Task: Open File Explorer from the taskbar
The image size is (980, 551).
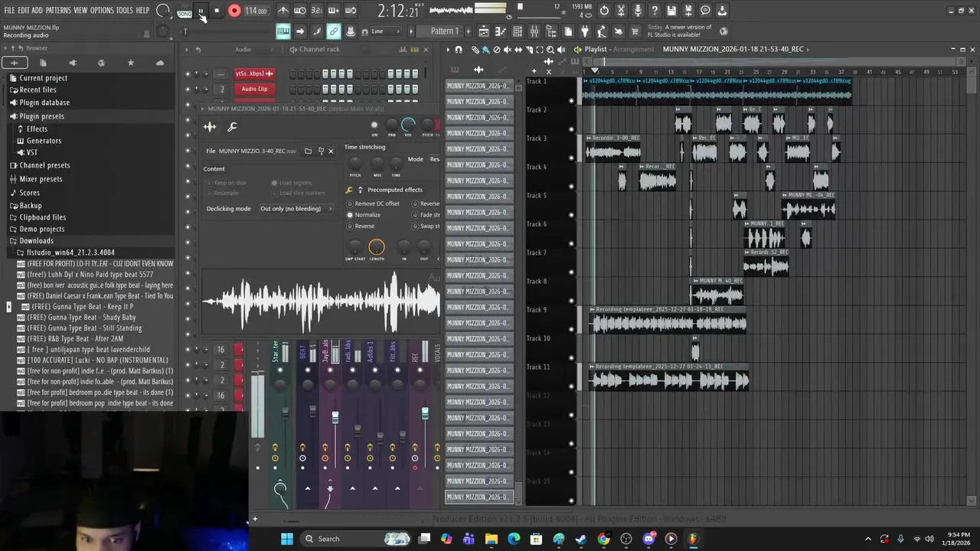Action: [x=492, y=539]
